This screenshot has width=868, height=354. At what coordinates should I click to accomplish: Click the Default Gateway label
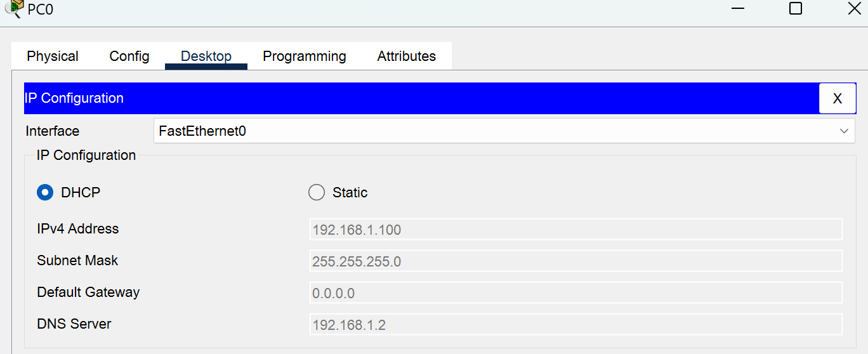(88, 292)
